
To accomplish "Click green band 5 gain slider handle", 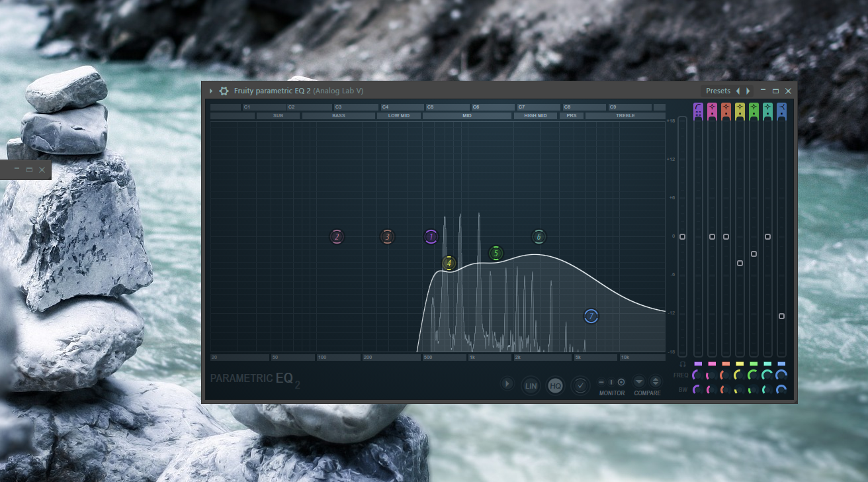I will [754, 254].
